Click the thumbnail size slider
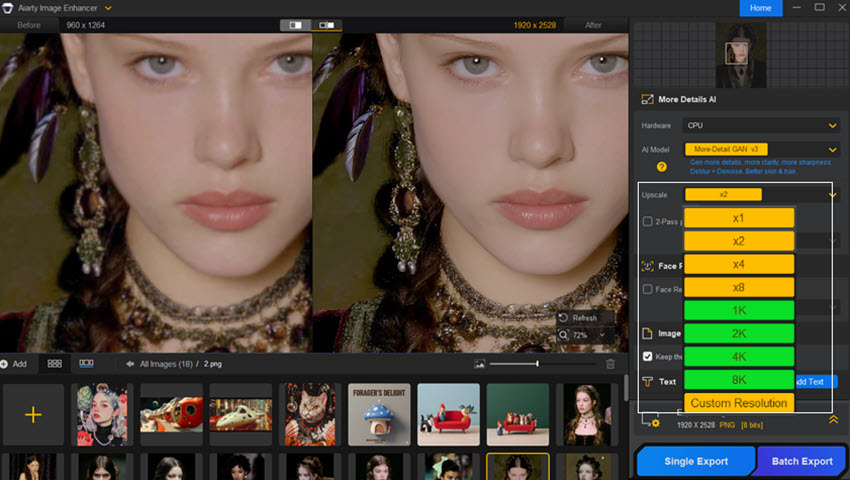 pos(538,364)
